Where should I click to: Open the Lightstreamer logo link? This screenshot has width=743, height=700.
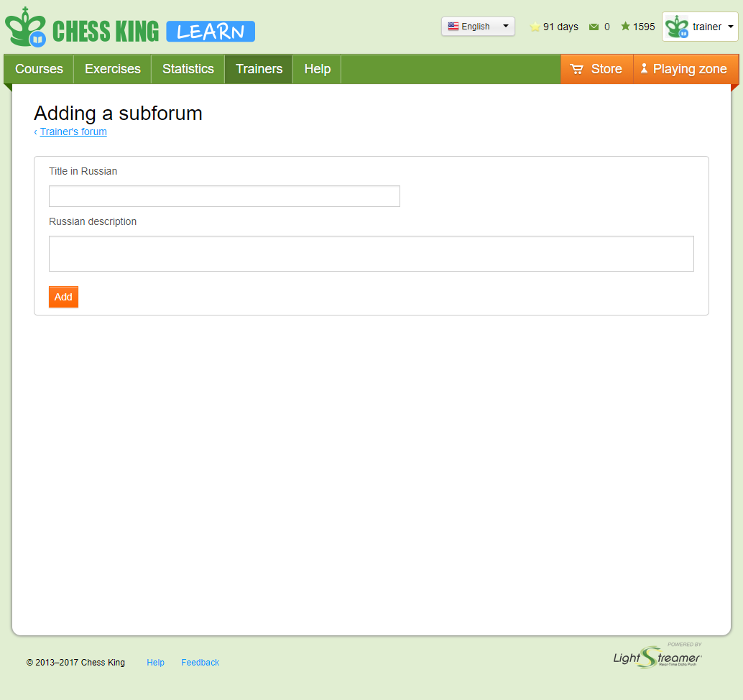point(657,655)
